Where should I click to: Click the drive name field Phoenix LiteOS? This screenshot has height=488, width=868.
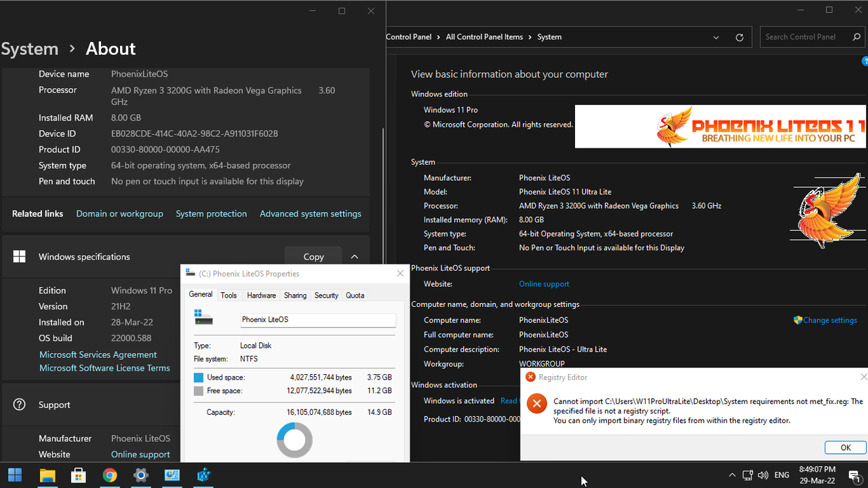317,320
